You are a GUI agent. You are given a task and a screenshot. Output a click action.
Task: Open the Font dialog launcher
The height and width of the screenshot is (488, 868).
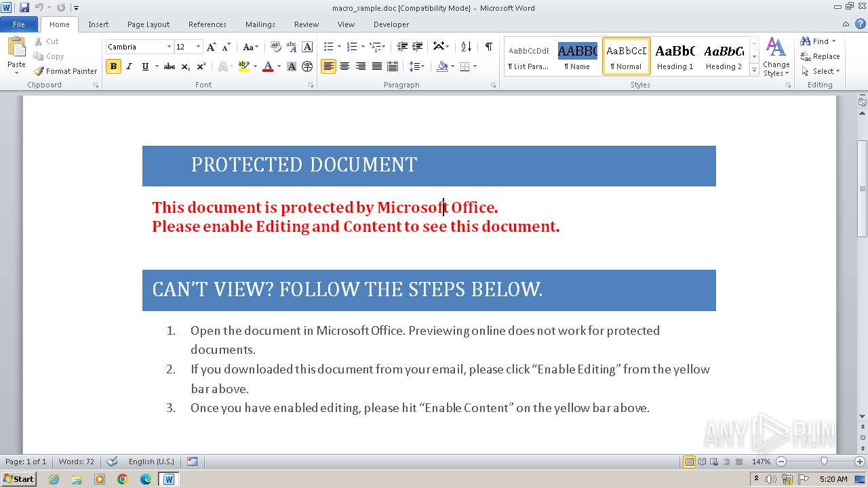pyautogui.click(x=311, y=85)
